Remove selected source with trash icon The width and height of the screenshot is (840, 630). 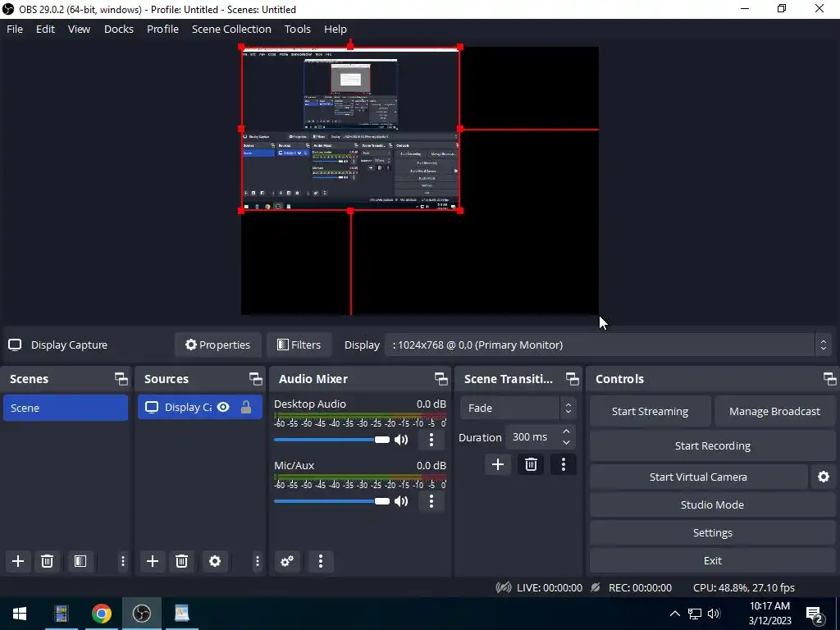(x=181, y=561)
